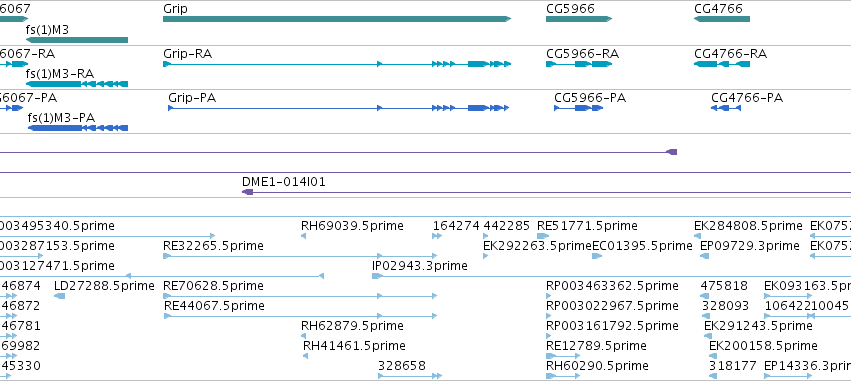851x381 pixels.
Task: Select the Grip gene bar
Action: tap(337, 19)
